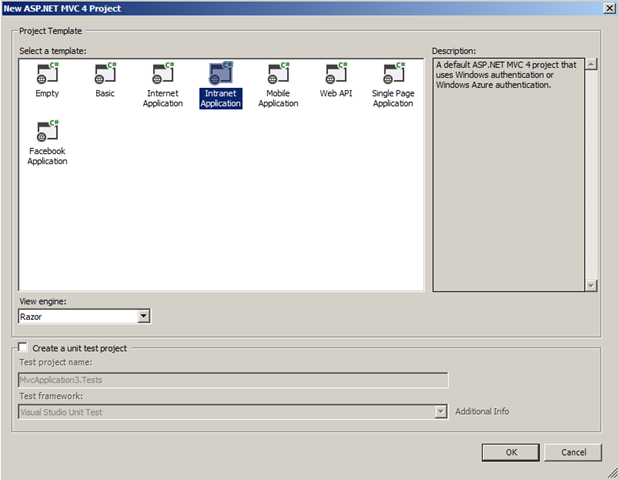Select the Basic template icon
Viewport: 619px width, 480px height.
coord(105,73)
